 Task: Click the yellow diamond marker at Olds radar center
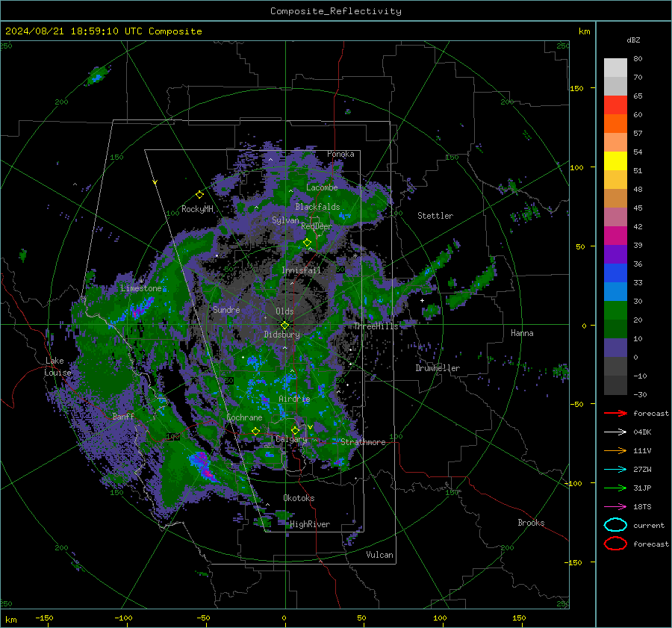click(x=284, y=326)
